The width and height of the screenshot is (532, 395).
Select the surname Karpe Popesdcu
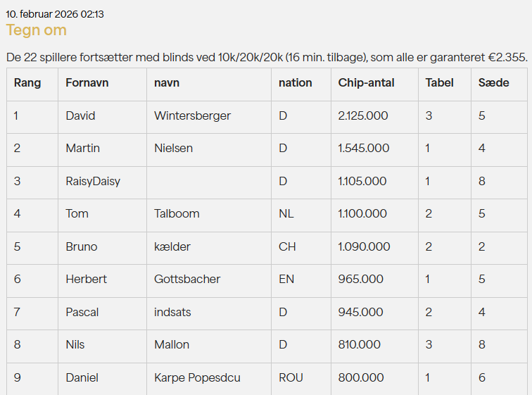tap(197, 377)
